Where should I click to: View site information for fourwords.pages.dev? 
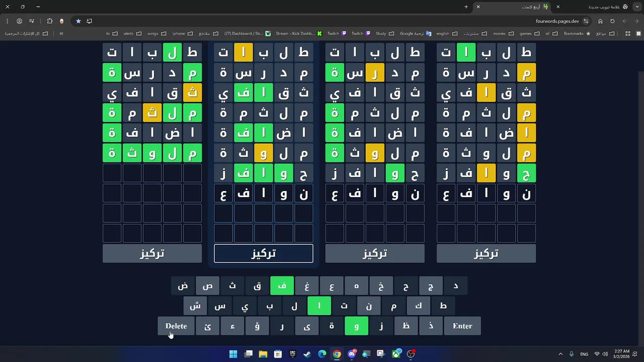tap(586, 21)
